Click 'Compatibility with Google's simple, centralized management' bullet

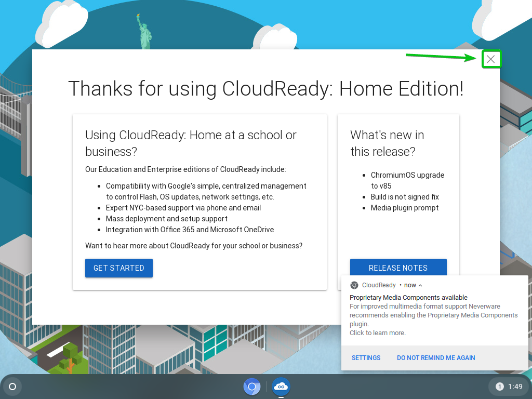tap(206, 191)
